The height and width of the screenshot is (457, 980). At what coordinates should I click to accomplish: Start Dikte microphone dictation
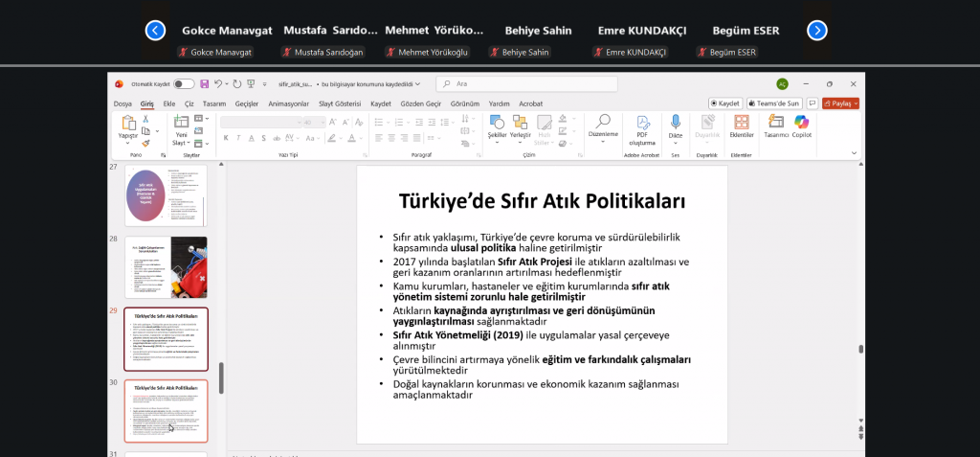click(675, 124)
